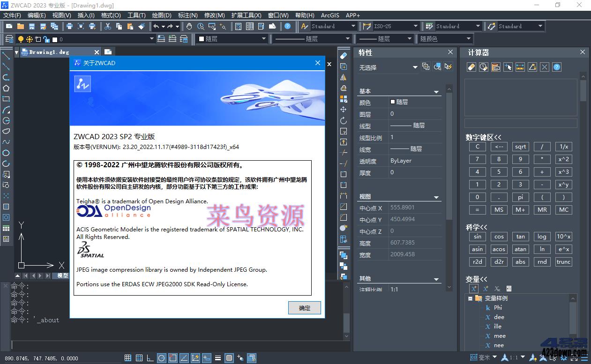Click the eraser (clear) icon in the Calculator panel
591x364 pixels.
tap(471, 67)
